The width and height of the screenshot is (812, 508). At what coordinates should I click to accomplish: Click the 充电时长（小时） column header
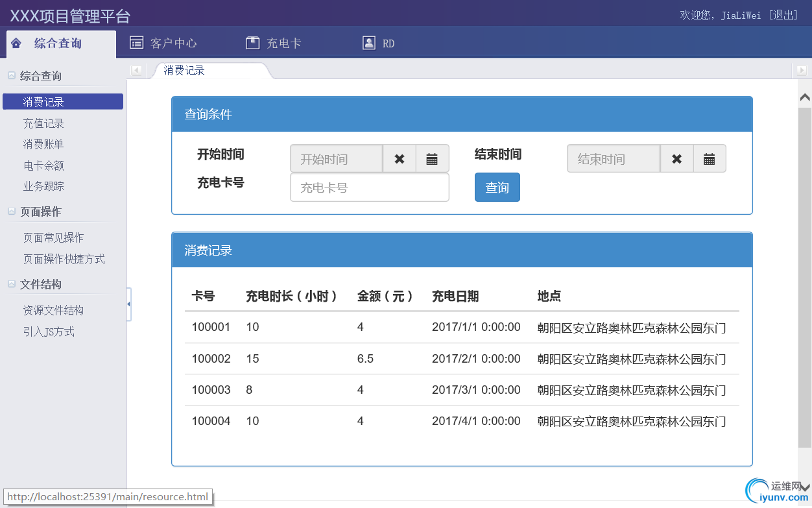pyautogui.click(x=293, y=296)
